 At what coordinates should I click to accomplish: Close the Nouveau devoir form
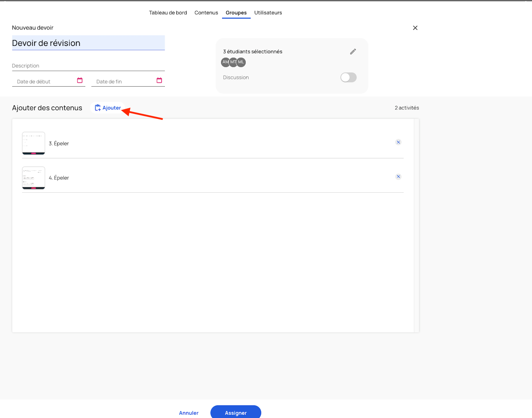point(415,28)
